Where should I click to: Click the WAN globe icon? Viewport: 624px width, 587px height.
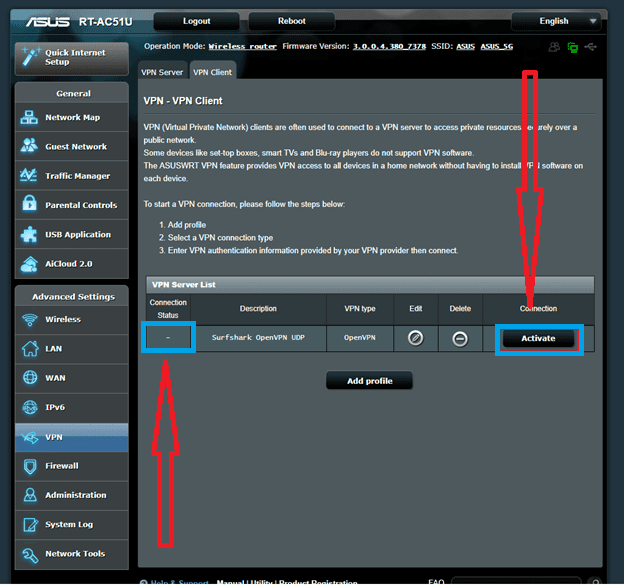(30, 378)
